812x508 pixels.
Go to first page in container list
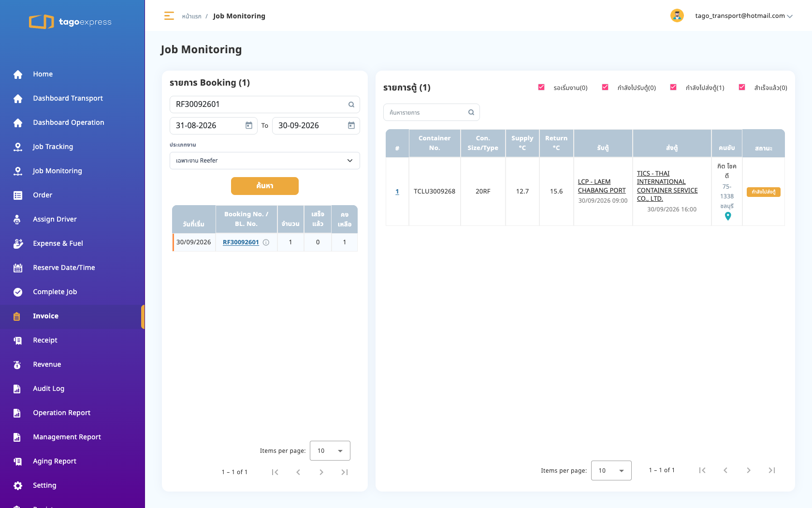(702, 470)
